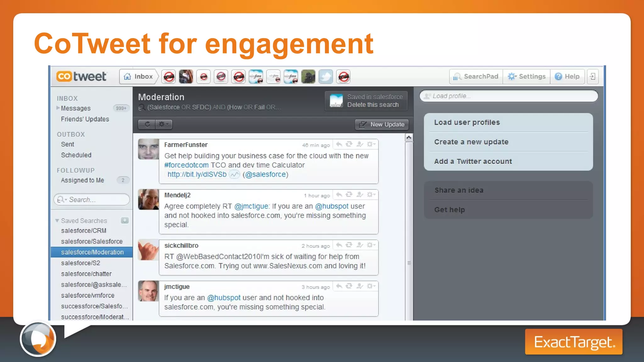The width and height of the screenshot is (644, 362).
Task: Open more actions for sickchillbro's tweet
Action: 371,245
